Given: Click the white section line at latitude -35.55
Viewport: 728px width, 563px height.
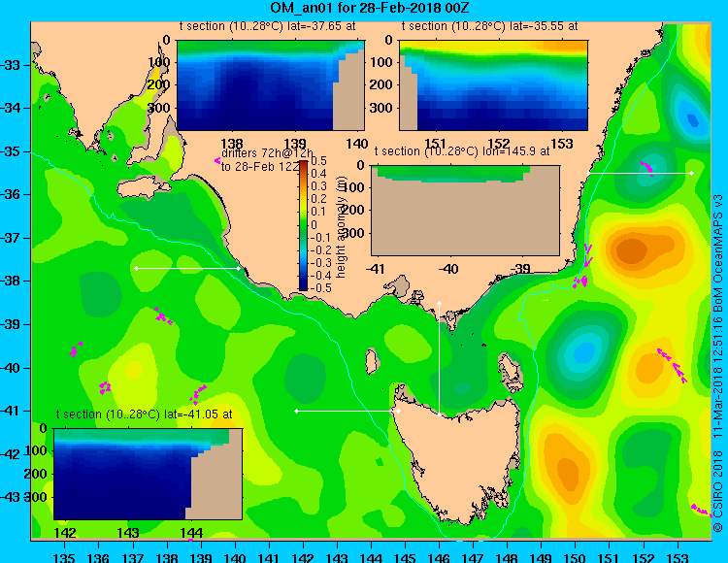Looking at the screenshot, I should (640, 173).
